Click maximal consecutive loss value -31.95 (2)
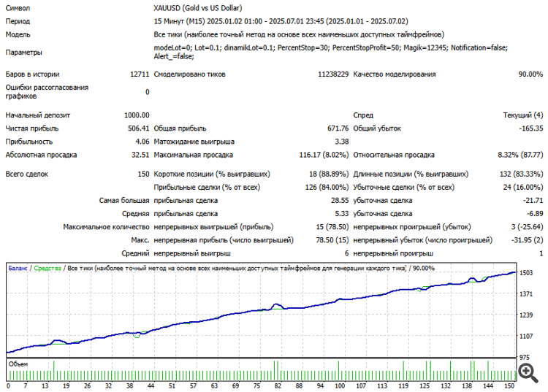This screenshot has height=392, width=548. pos(527,240)
